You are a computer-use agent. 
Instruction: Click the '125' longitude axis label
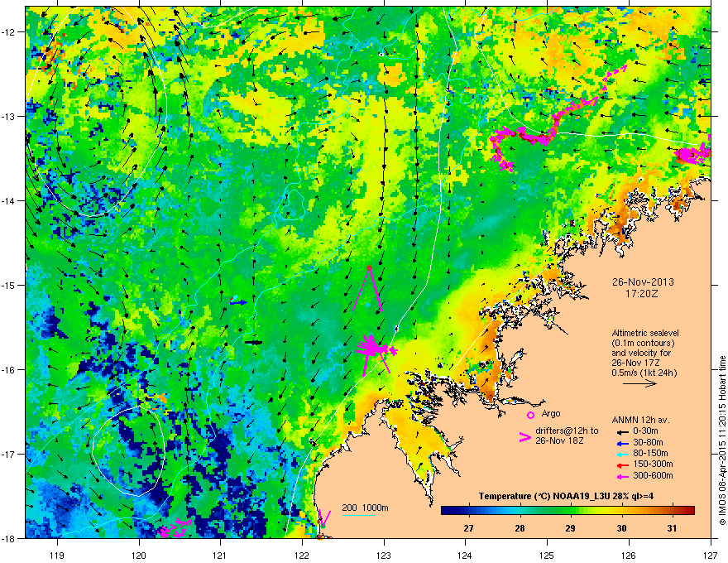[547, 556]
